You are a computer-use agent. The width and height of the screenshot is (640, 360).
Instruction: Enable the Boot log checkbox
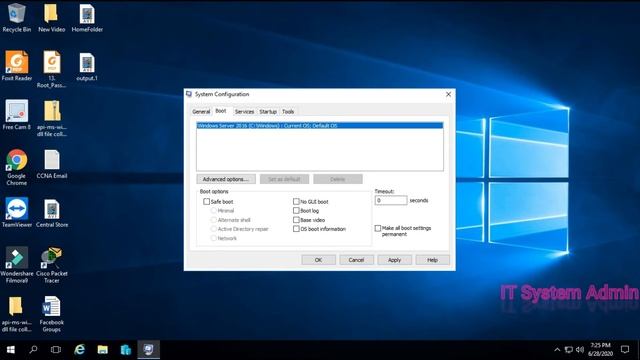click(296, 211)
